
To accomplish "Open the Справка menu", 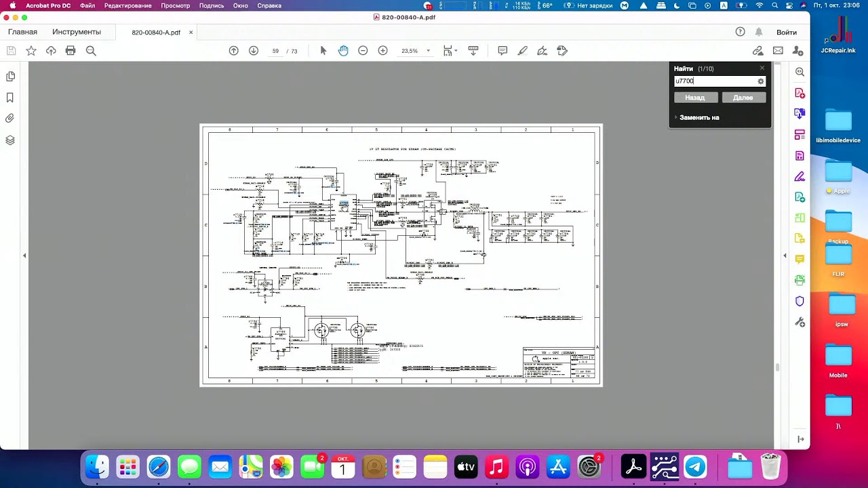I will tap(269, 5).
